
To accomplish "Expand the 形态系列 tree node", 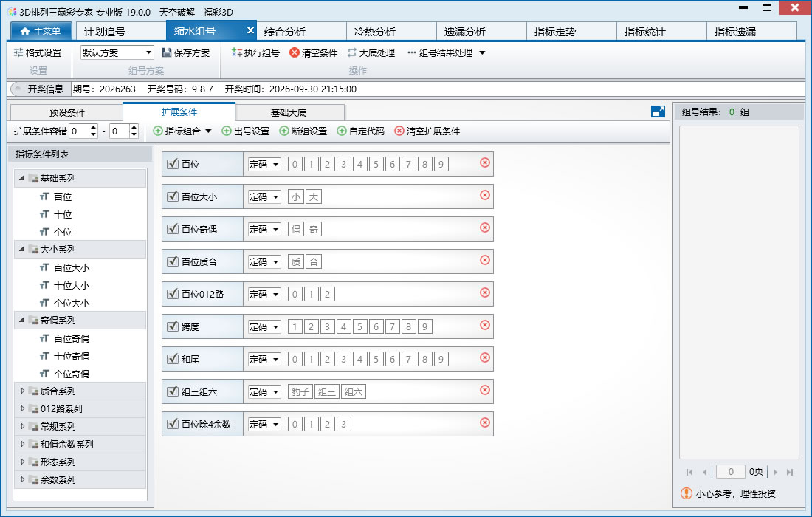I will [22, 462].
